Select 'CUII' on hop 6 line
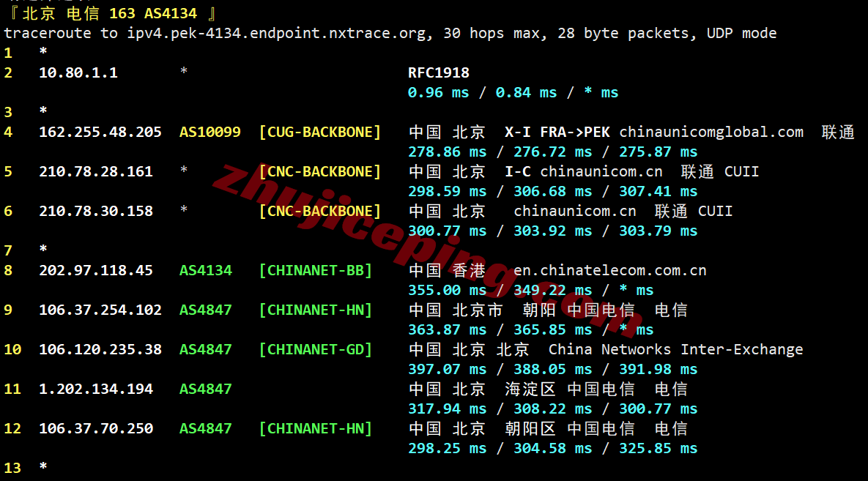This screenshot has height=481, width=868. tap(715, 212)
